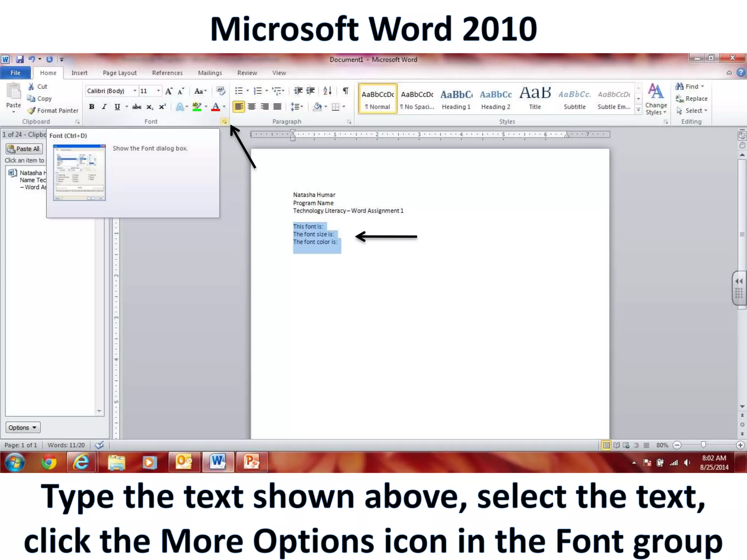Click the Natasha clipboard item
Image resolution: width=747 pixels, height=560 pixels.
(x=27, y=180)
